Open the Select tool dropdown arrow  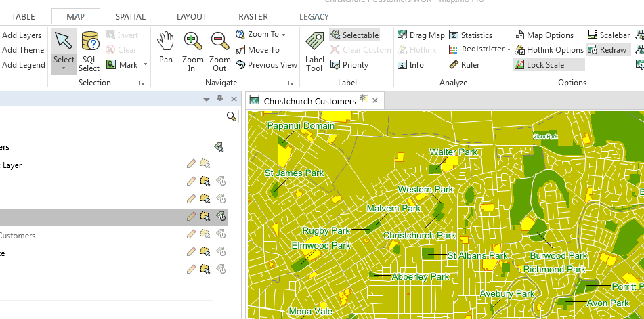tap(64, 68)
